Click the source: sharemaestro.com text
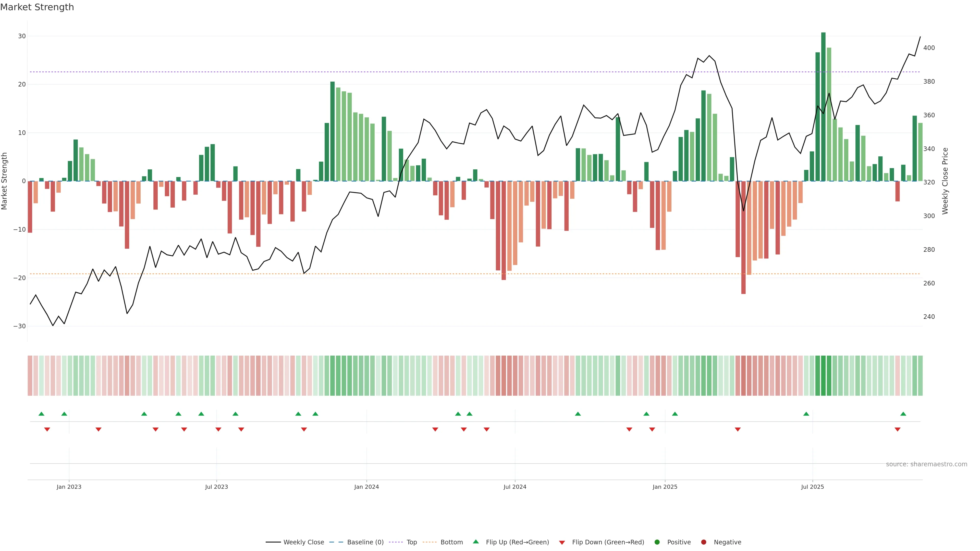 coord(926,464)
